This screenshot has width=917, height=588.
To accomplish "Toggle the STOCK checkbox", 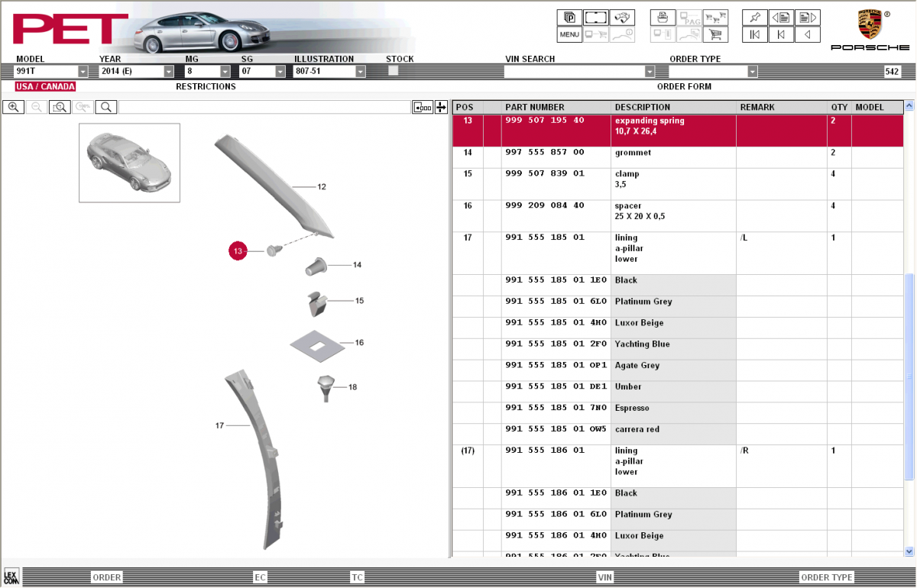I will pos(393,71).
